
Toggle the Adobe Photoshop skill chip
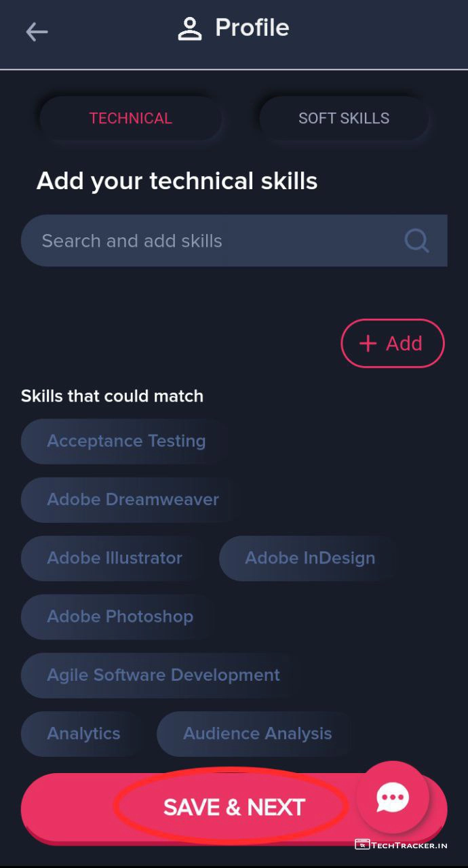(120, 616)
